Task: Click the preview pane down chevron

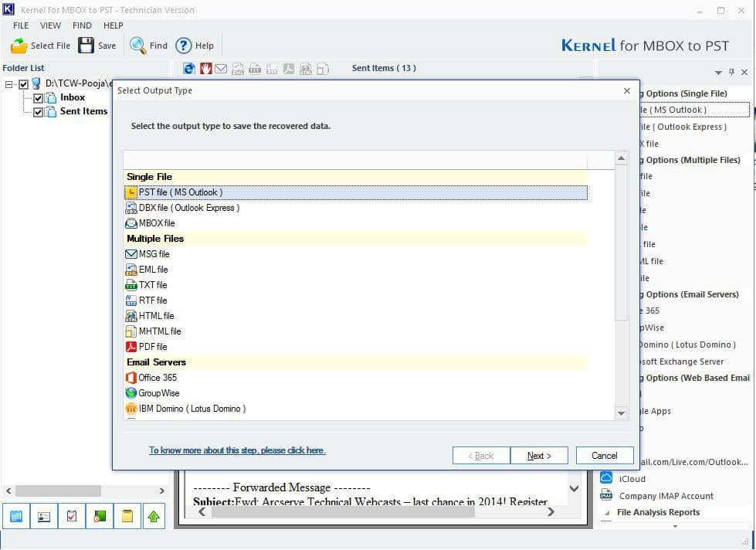Action: 574,488
